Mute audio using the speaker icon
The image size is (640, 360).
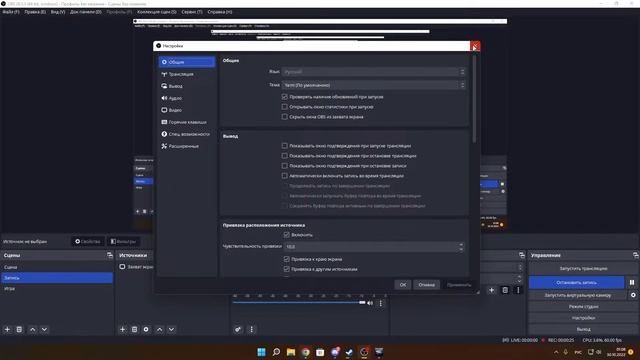point(370,303)
